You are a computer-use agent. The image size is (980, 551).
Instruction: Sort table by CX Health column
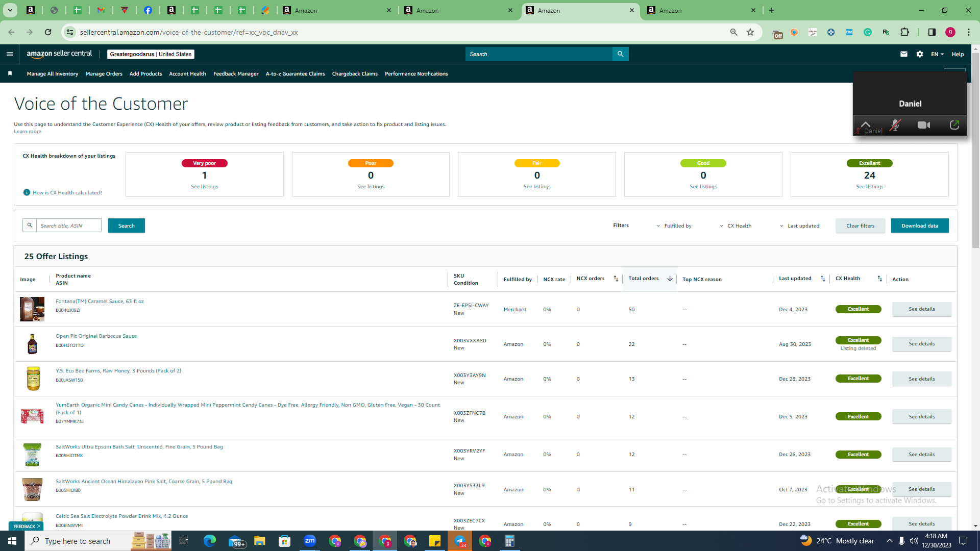point(879,279)
